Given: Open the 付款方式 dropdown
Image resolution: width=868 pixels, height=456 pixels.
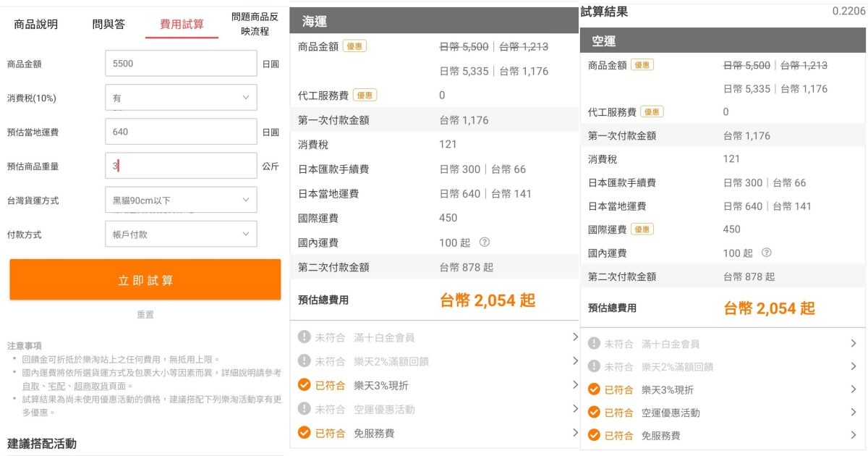Looking at the screenshot, I should point(179,233).
